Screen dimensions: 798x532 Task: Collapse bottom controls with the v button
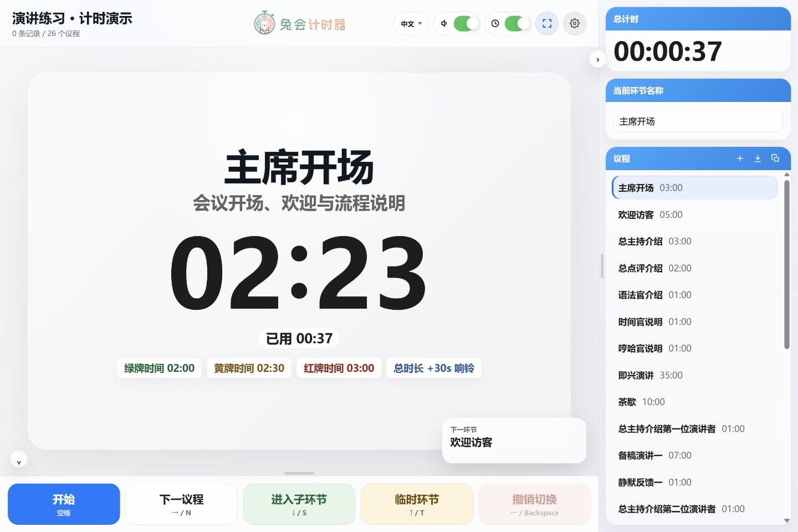tap(19, 461)
